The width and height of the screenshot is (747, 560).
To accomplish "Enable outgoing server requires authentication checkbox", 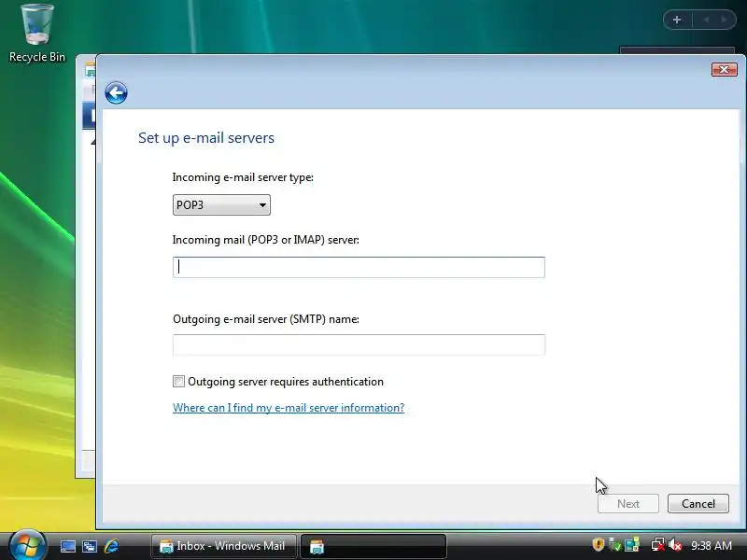I will (x=178, y=382).
